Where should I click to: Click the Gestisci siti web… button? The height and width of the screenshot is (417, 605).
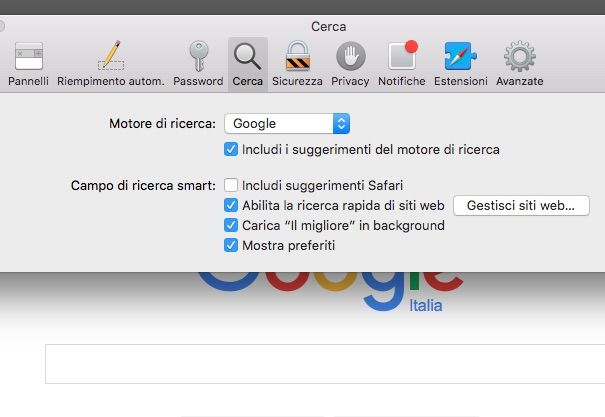(521, 206)
